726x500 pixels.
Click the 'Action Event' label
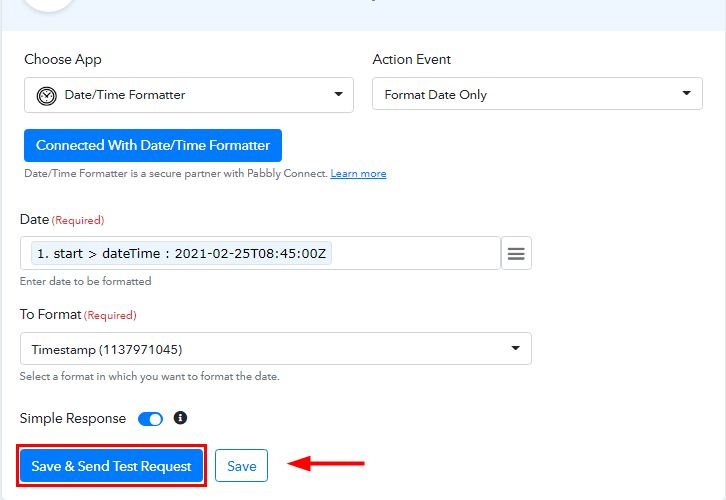click(x=412, y=59)
